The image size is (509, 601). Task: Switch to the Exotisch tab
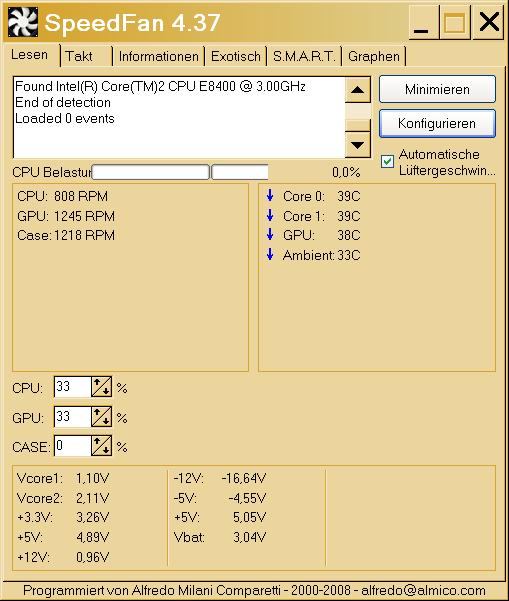coord(235,56)
